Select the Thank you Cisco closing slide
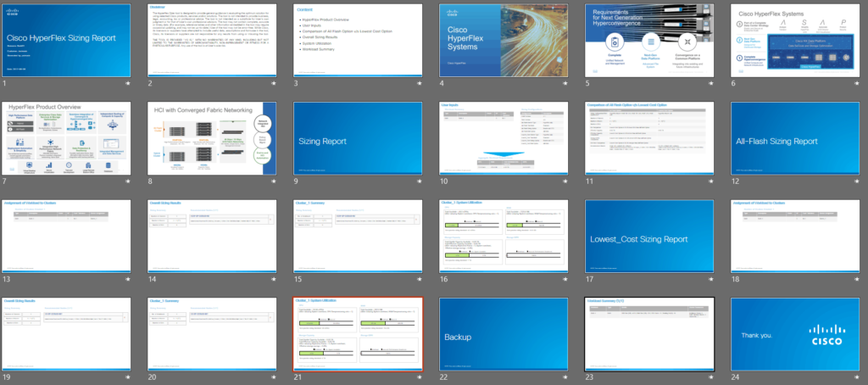 (795, 335)
